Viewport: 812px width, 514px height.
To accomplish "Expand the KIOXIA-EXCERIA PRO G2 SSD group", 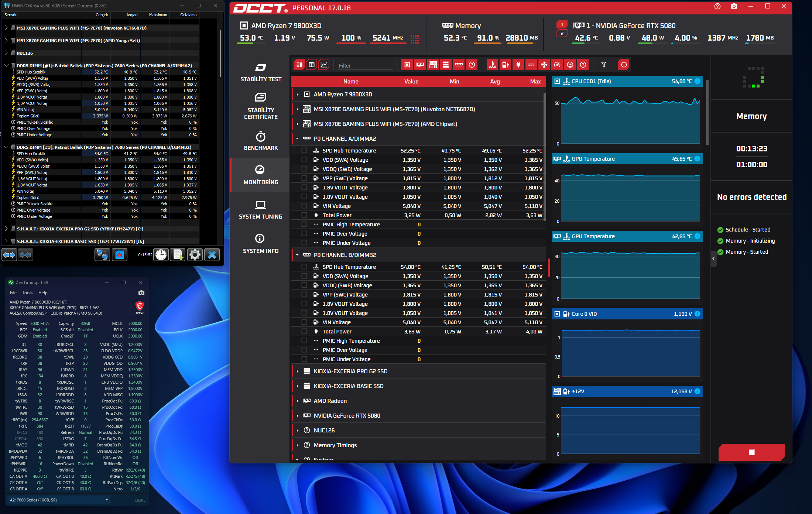I will coord(297,371).
